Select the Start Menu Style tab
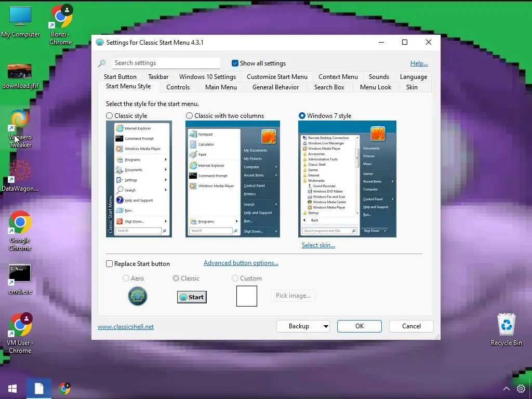This screenshot has width=532, height=399. tap(128, 86)
